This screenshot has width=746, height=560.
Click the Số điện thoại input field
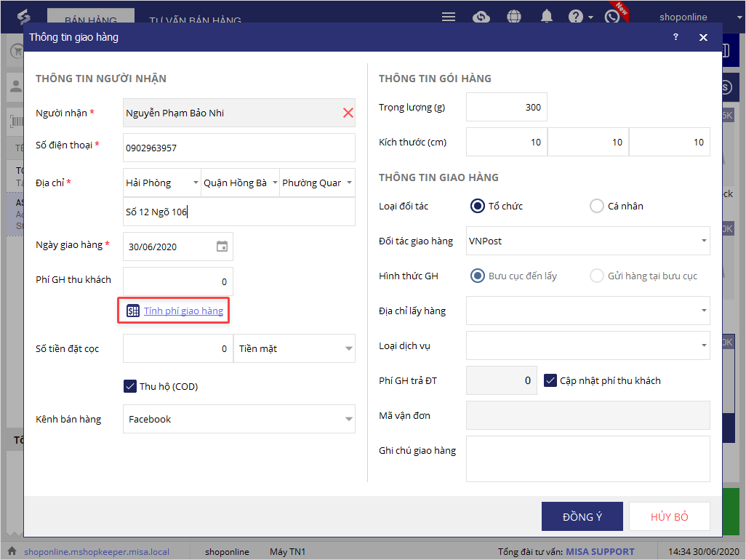(238, 148)
